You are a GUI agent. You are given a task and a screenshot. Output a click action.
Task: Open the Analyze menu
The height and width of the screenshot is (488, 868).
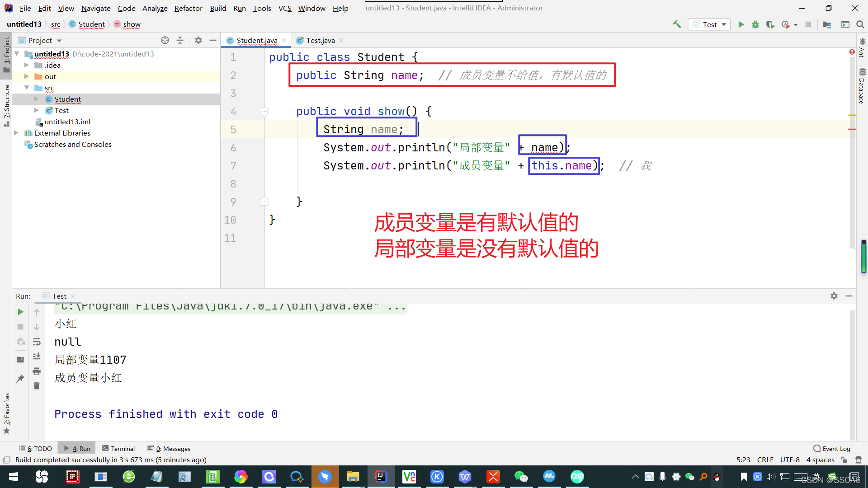click(x=155, y=8)
